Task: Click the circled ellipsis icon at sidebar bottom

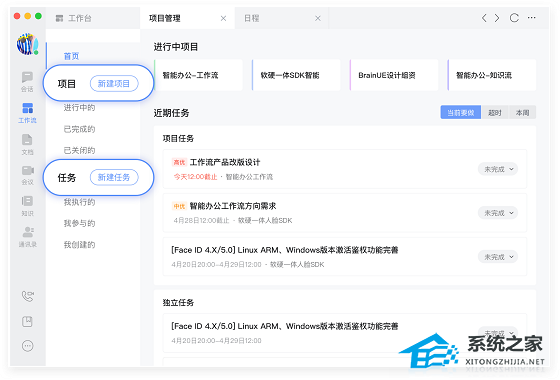Action: point(28,346)
